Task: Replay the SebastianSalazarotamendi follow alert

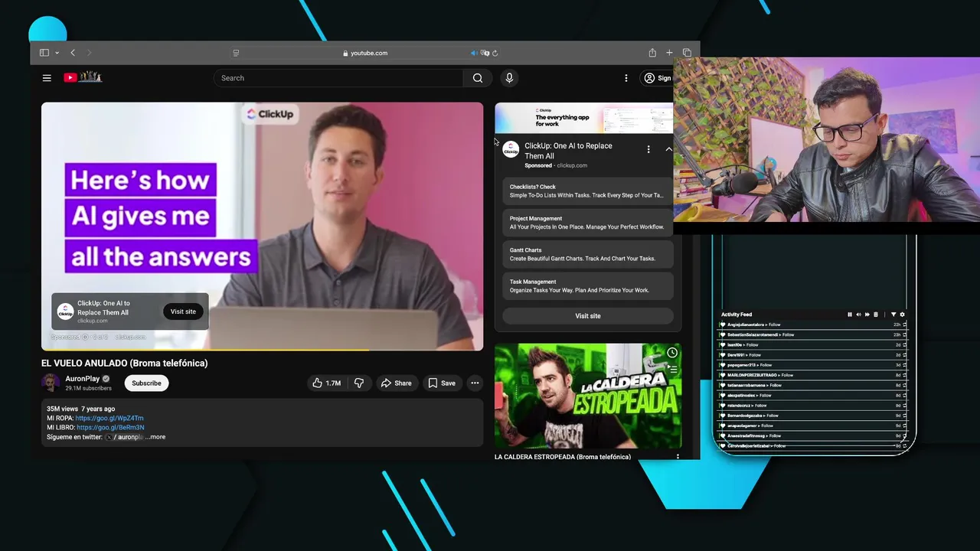Action: pos(904,334)
